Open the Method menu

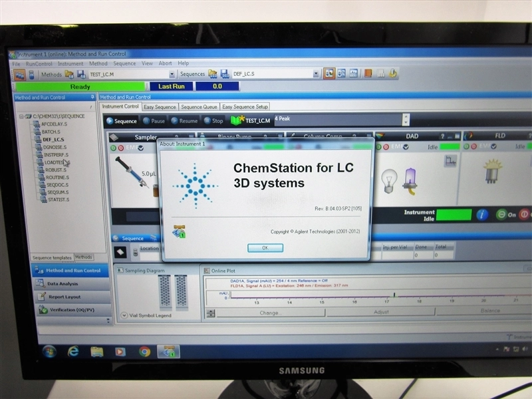(98, 63)
